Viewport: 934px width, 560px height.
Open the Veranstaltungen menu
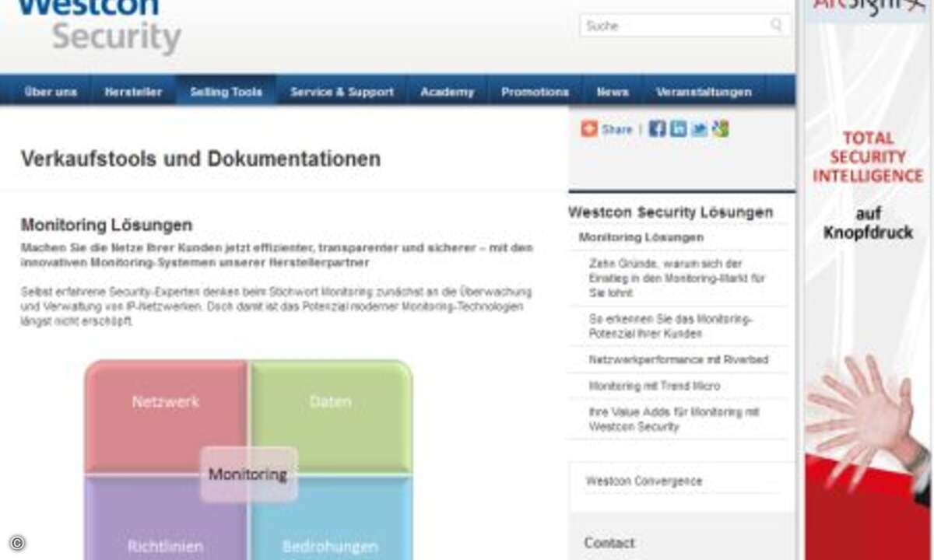click(704, 92)
